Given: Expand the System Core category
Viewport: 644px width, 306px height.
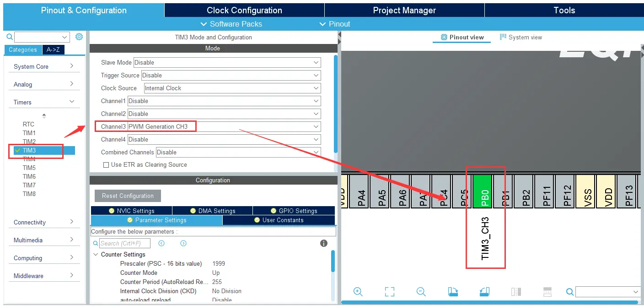Looking at the screenshot, I should point(44,66).
